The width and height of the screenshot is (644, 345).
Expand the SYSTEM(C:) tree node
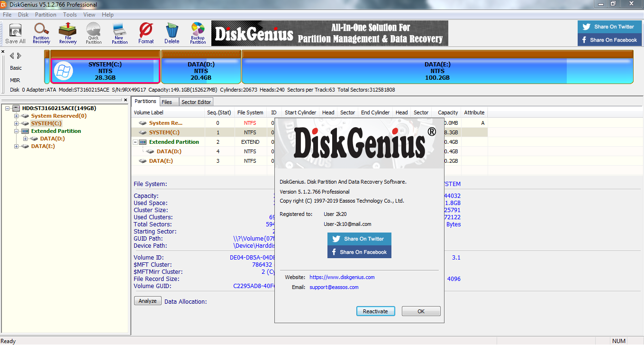tap(17, 123)
